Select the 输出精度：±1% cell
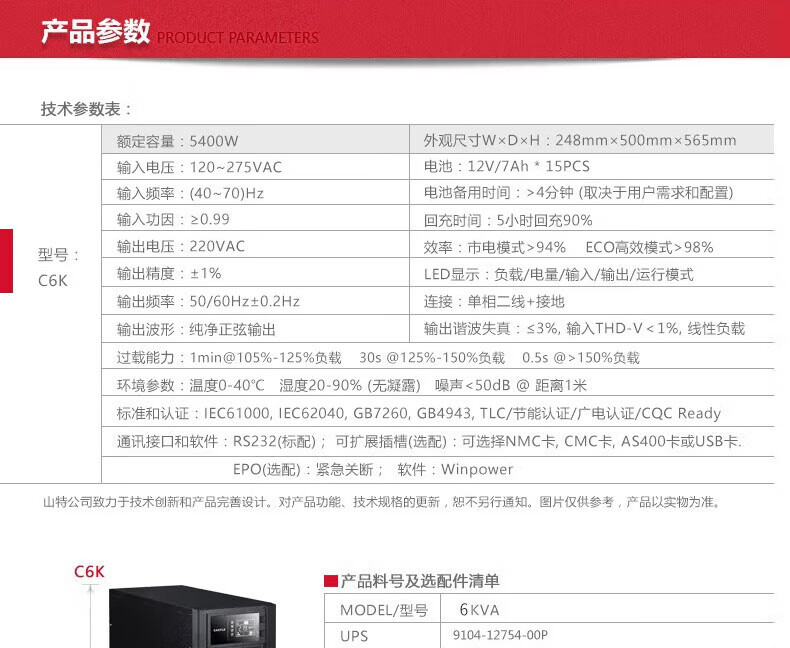This screenshot has width=790, height=648. pos(255,273)
